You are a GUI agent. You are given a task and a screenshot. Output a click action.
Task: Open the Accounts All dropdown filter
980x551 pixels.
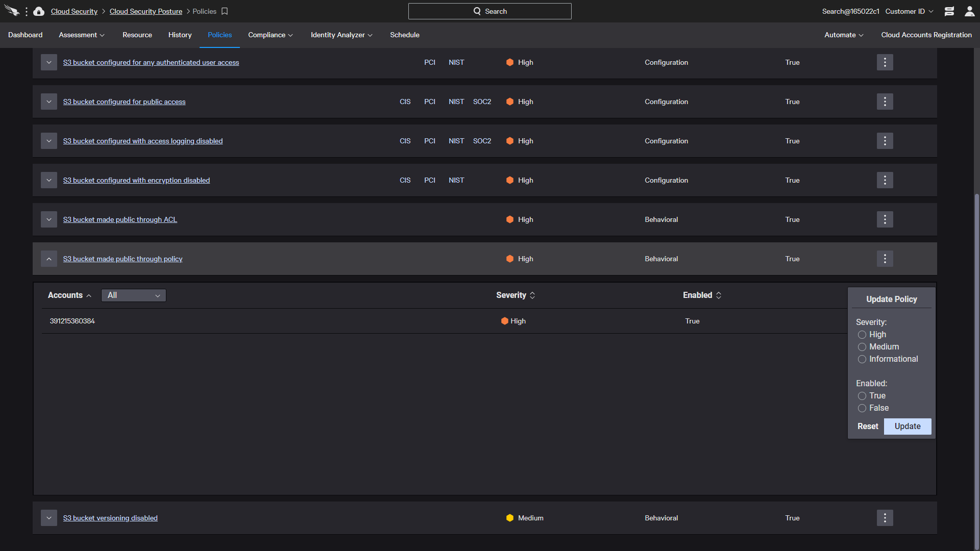click(133, 295)
